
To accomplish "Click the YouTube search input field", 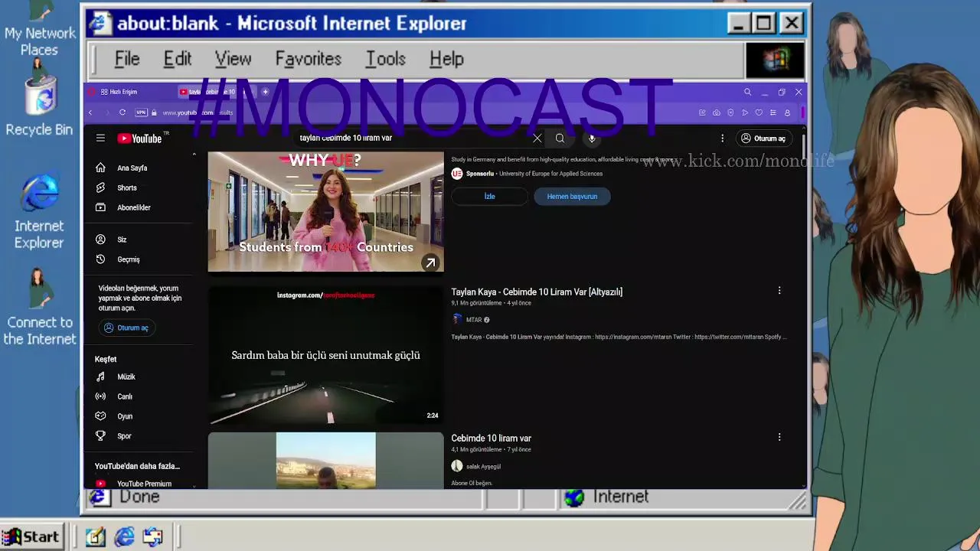I will pyautogui.click(x=412, y=138).
